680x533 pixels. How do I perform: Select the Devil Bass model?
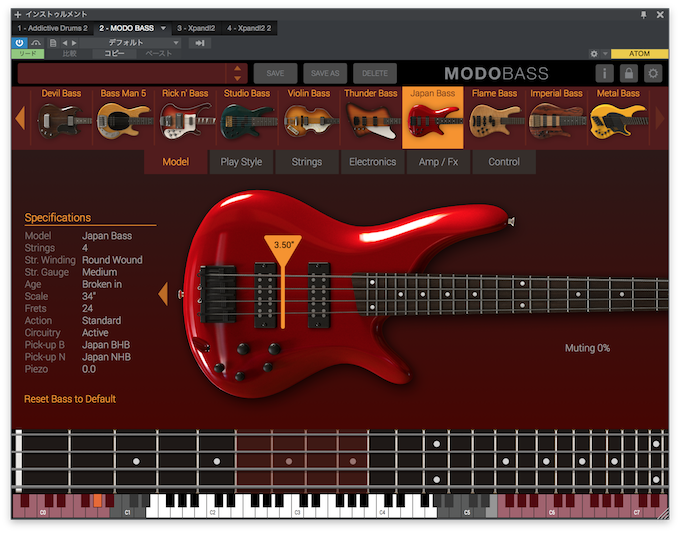pos(62,117)
